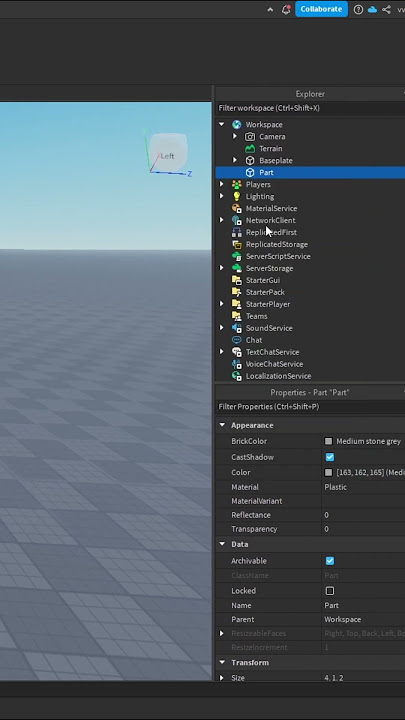Select ServerScriptService in the Explorer
Image resolution: width=405 pixels, height=720 pixels.
pyautogui.click(x=278, y=256)
